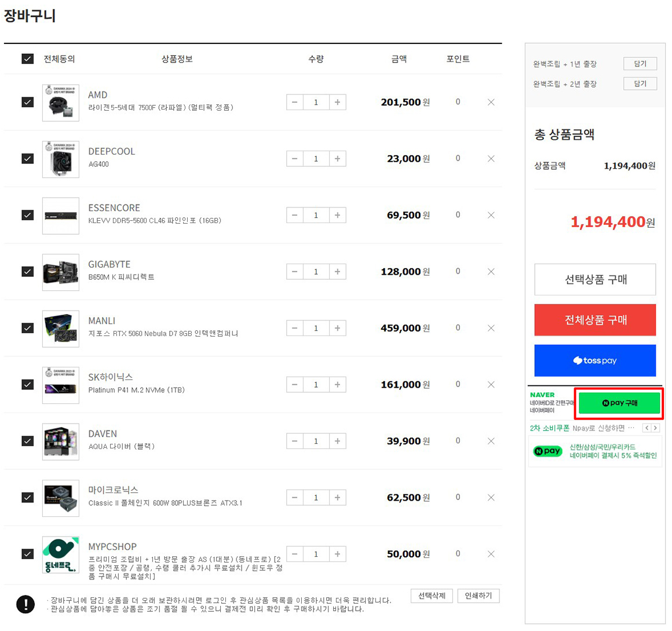Screen dimensions: 672x631
Task: Increase quantity of DEEPCOOL AG400
Action: (337, 159)
